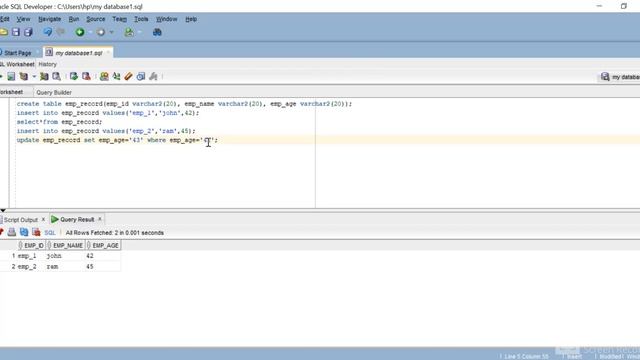This screenshot has height=360, width=640.
Task: Expand the Explain Plan dropdown arrow
Action: [x=34, y=77]
